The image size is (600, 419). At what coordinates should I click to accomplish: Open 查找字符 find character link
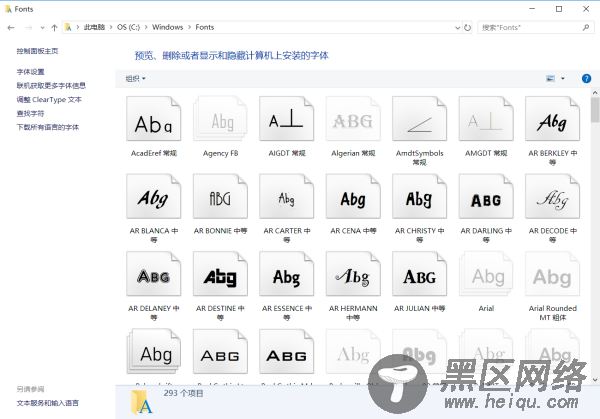[31, 113]
